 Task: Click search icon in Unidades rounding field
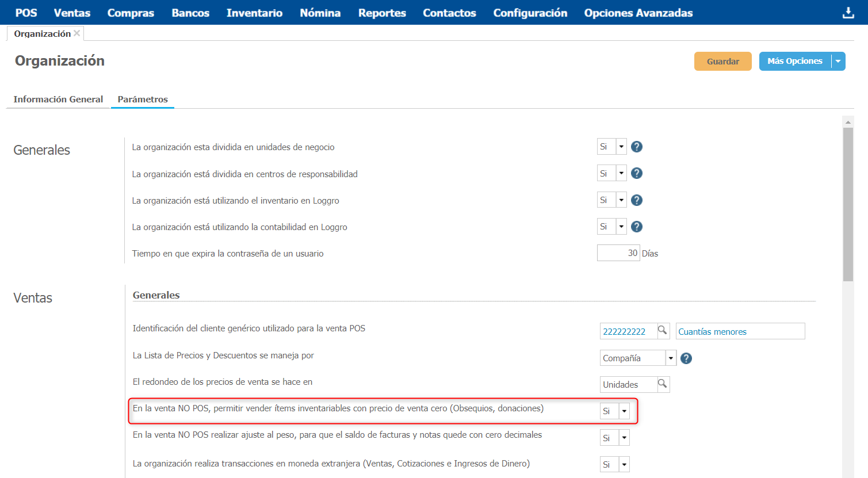point(663,384)
